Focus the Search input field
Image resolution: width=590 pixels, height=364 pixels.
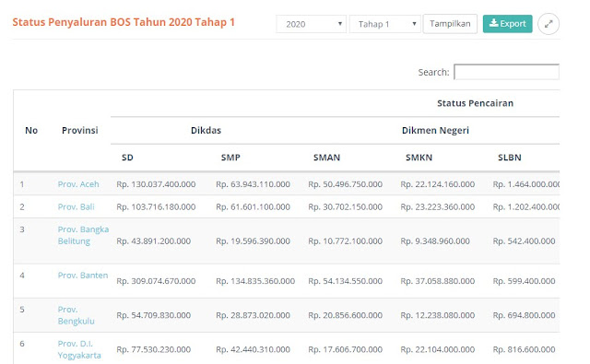(x=506, y=72)
